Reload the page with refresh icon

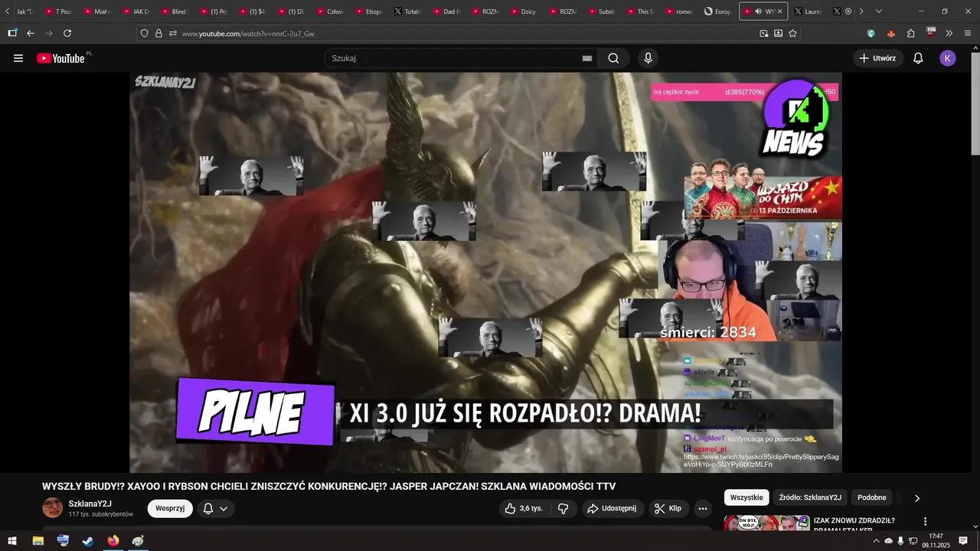coord(67,33)
